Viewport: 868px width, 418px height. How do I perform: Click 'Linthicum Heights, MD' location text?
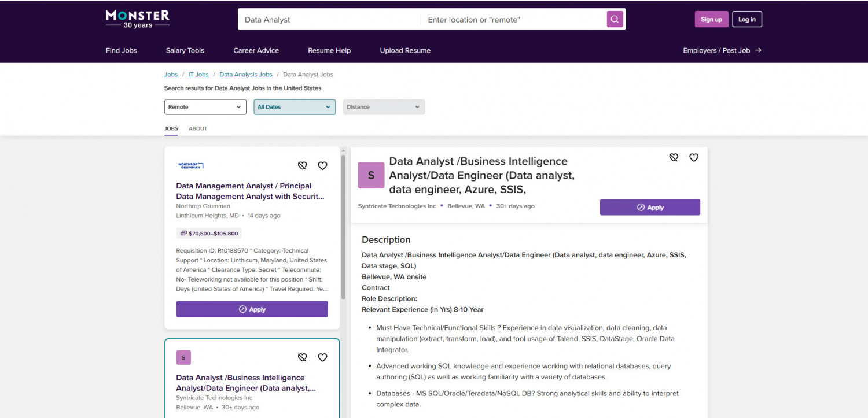point(207,216)
